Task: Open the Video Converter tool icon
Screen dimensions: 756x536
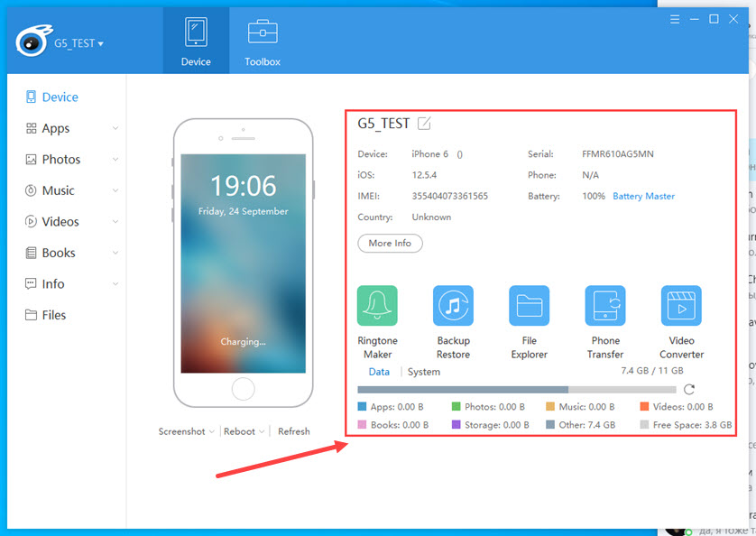Action: pos(681,305)
